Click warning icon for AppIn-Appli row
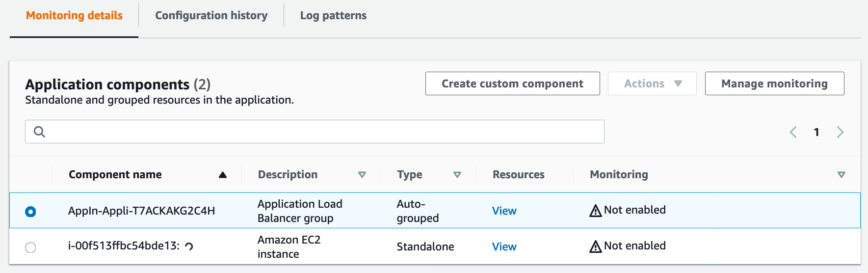The image size is (868, 273). (x=595, y=211)
